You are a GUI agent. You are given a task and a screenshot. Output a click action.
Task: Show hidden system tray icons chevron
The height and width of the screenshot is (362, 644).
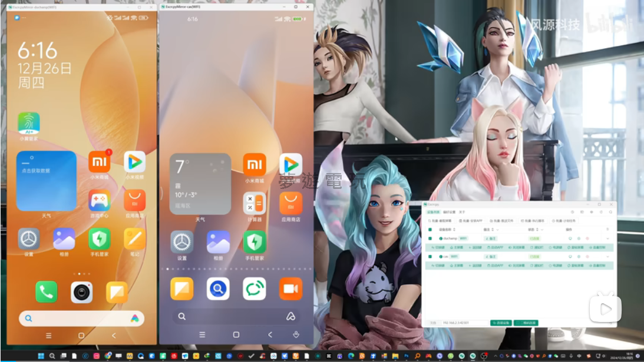[496, 356]
